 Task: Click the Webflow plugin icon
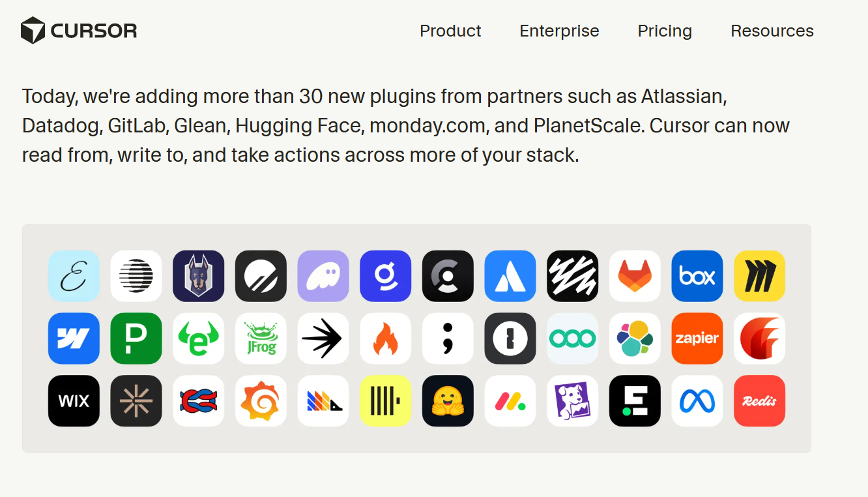click(74, 339)
